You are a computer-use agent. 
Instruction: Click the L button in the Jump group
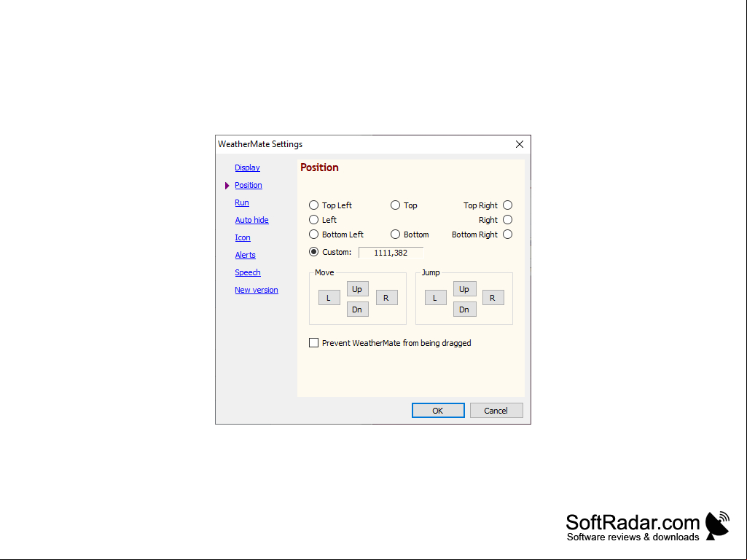pos(435,298)
